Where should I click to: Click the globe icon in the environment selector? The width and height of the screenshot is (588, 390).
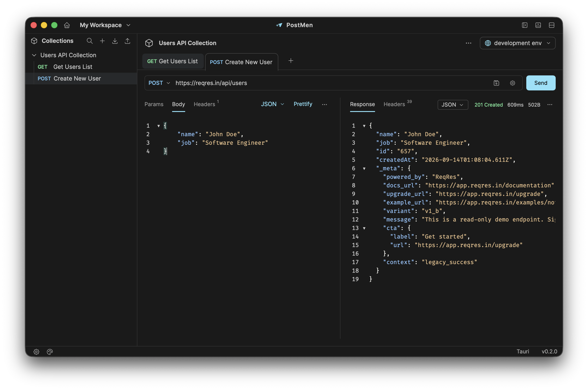(488, 43)
